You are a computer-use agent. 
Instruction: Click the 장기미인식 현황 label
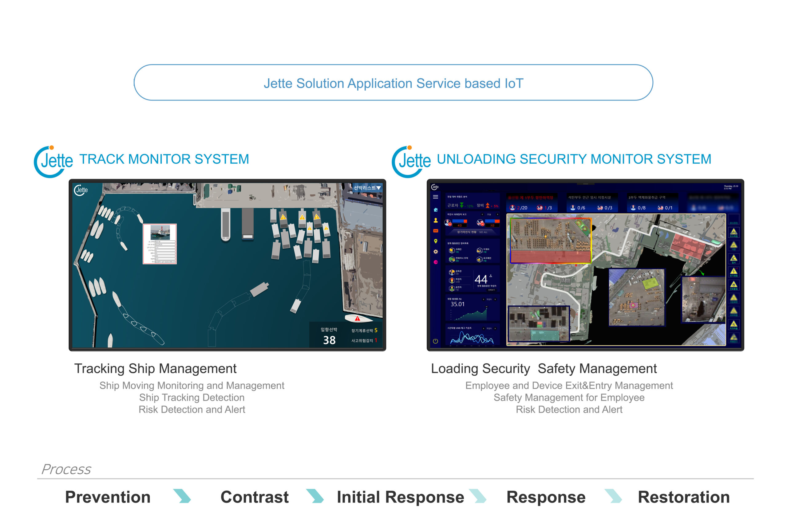(x=467, y=232)
